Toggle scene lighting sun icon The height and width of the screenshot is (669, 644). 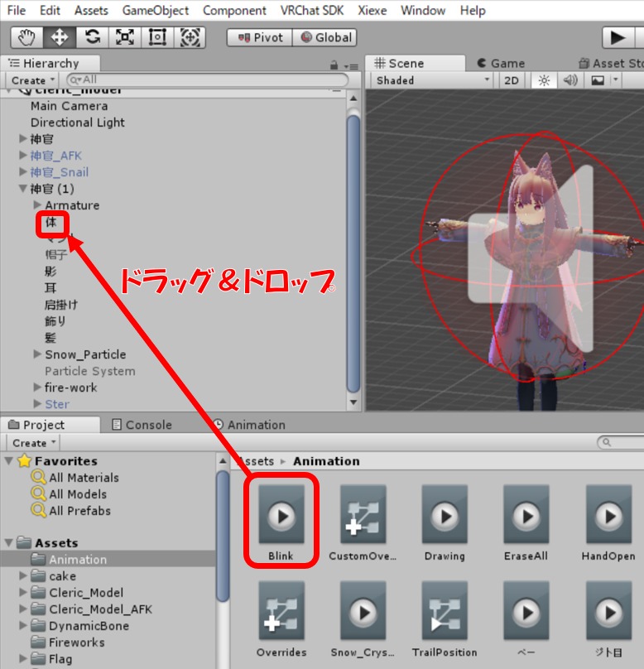click(544, 80)
